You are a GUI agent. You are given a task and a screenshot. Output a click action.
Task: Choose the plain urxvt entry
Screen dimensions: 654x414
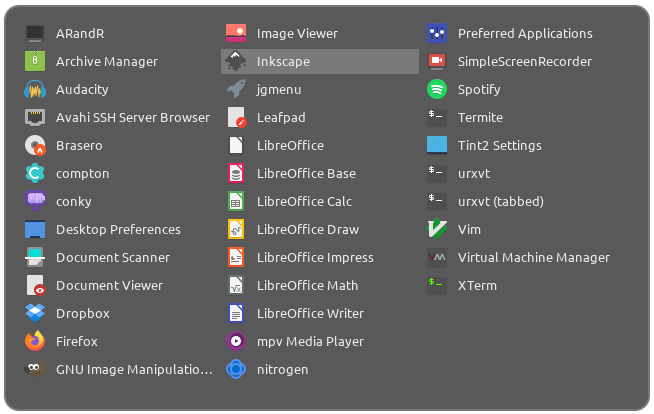521,173
